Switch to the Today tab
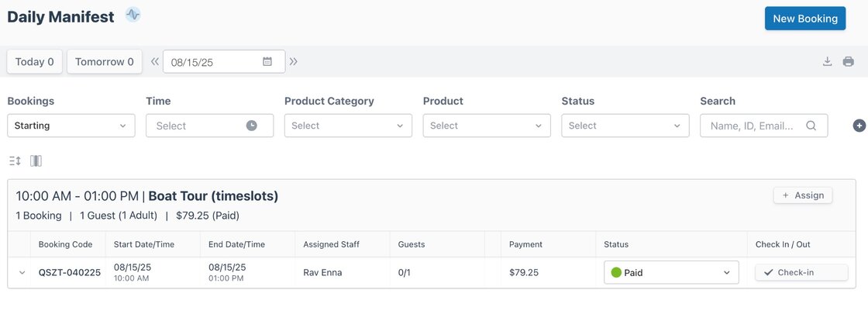Screen dimensions: 868x321 [35, 62]
